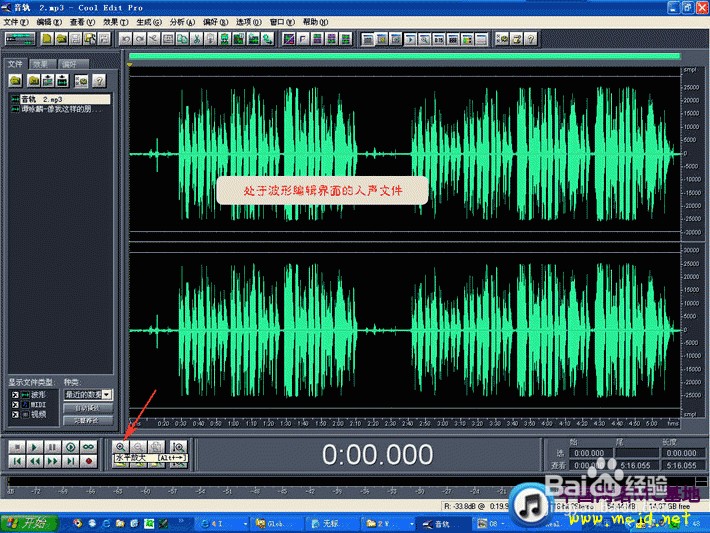Image resolution: width=710 pixels, height=533 pixels.
Task: Pause playback with the pause button
Action: pyautogui.click(x=53, y=447)
